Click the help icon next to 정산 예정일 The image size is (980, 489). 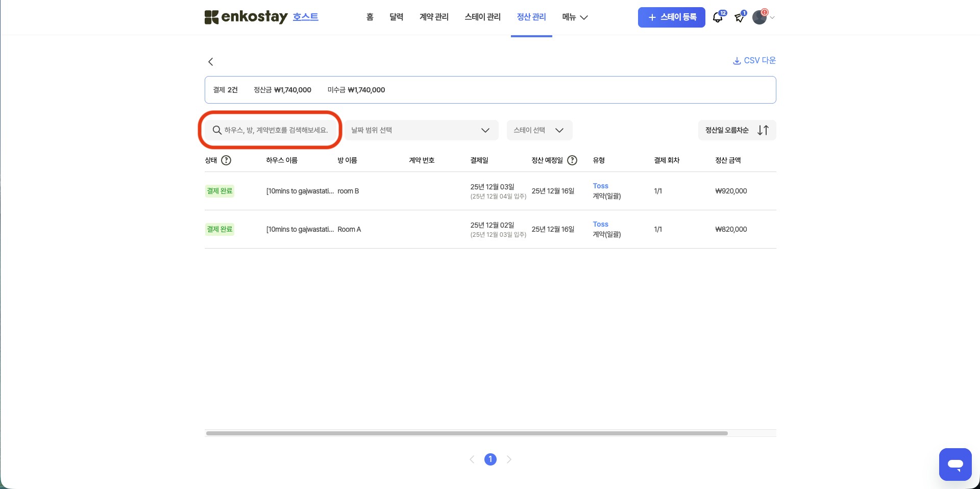pos(572,160)
